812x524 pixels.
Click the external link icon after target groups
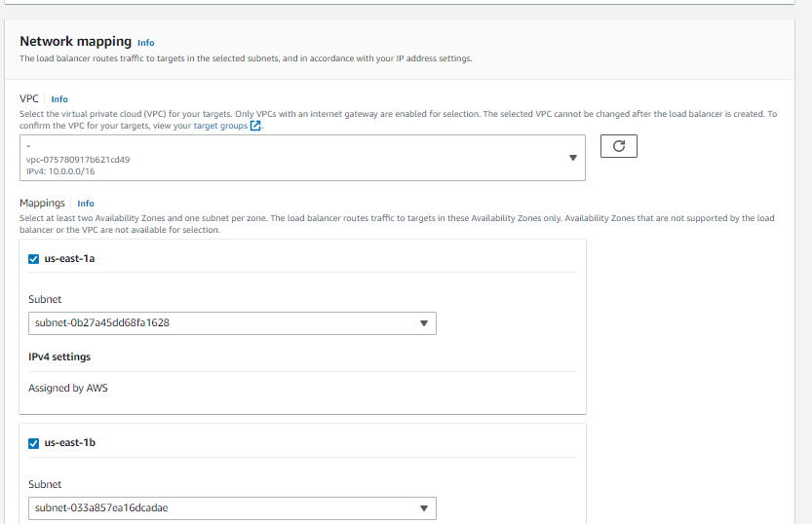coord(255,126)
